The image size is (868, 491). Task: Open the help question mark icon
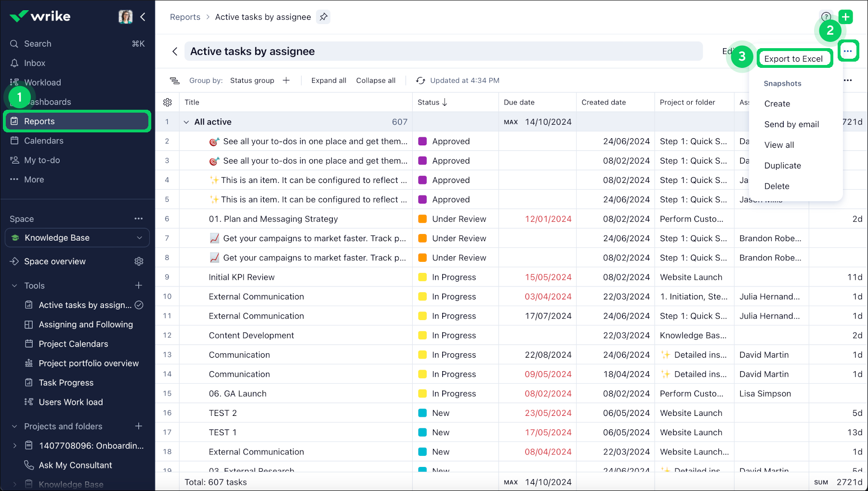pyautogui.click(x=826, y=16)
